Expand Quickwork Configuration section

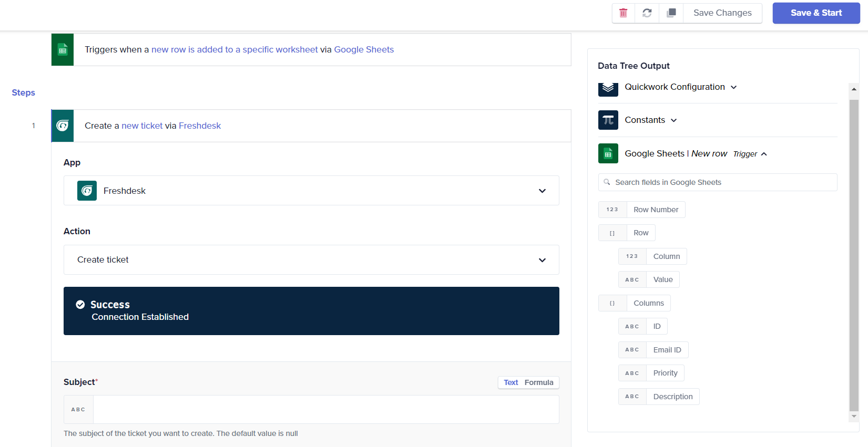[x=734, y=87]
